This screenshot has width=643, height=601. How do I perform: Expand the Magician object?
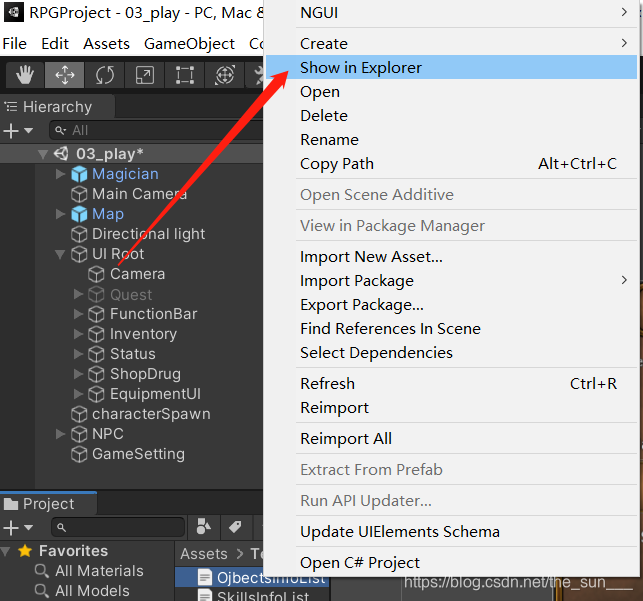point(60,174)
